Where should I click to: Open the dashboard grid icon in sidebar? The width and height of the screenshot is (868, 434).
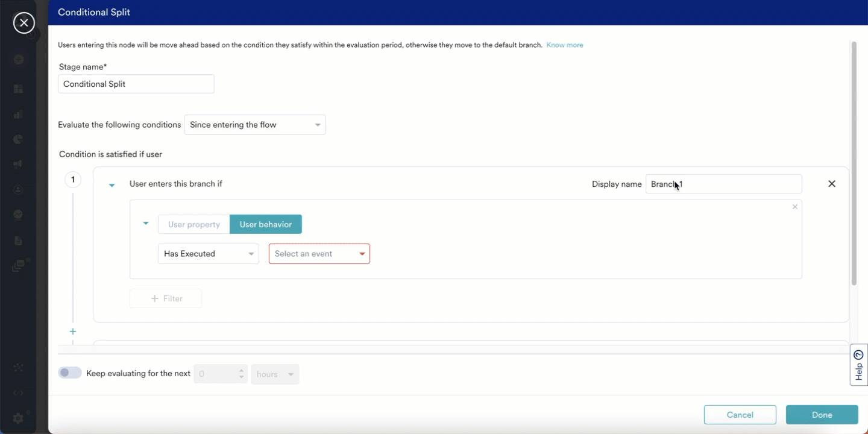tap(18, 89)
